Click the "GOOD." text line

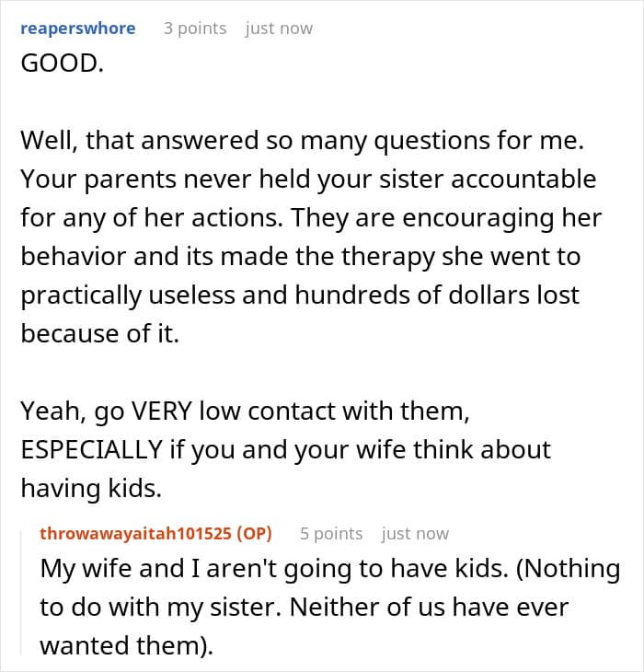pos(62,68)
